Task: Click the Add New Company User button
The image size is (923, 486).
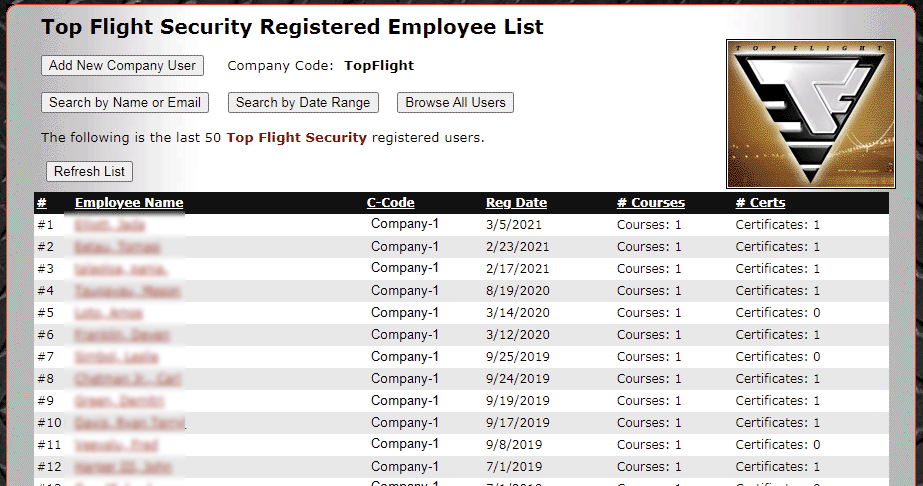Action: coord(122,65)
